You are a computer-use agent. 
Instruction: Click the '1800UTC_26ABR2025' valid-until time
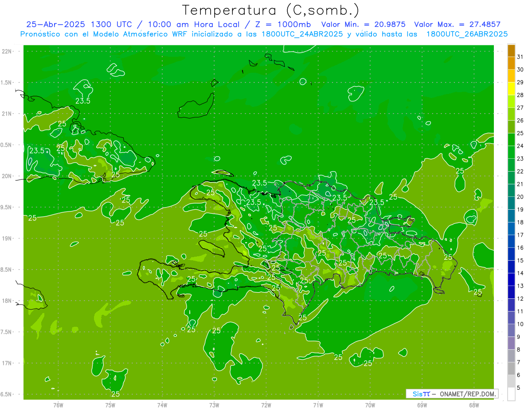point(467,34)
